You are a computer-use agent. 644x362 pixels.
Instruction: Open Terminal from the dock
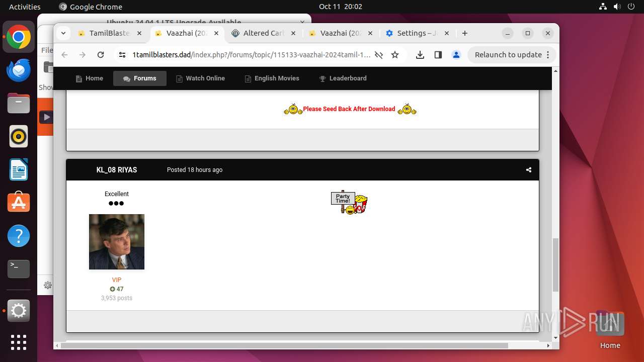(19, 269)
